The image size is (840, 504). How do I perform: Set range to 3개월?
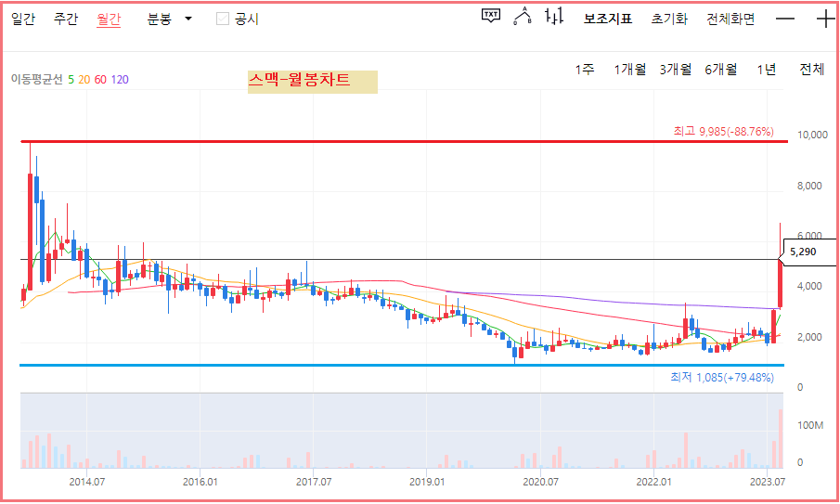tap(675, 69)
